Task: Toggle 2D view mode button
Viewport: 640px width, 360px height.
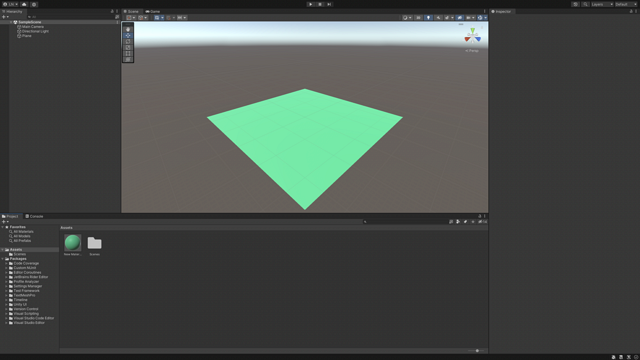Action: (418, 18)
